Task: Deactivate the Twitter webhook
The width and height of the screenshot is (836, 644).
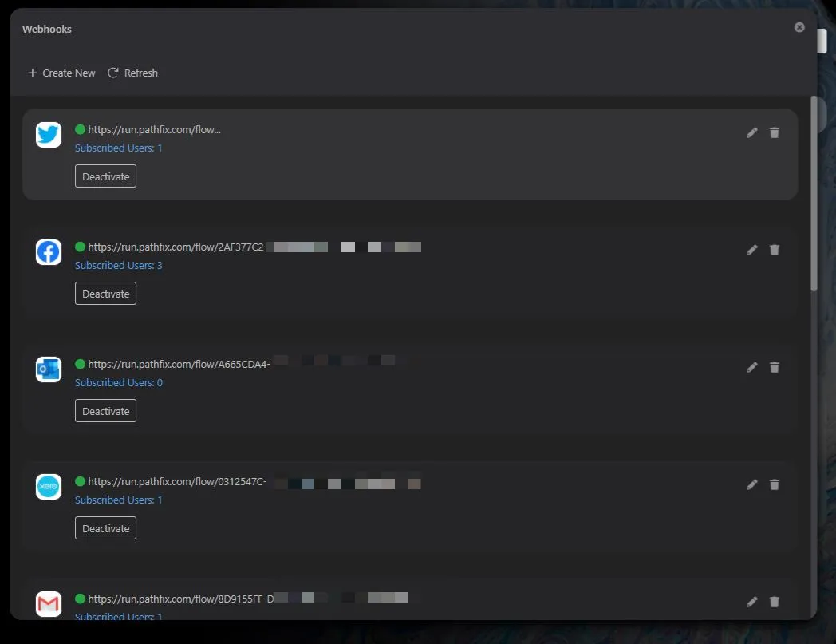Action: point(105,176)
